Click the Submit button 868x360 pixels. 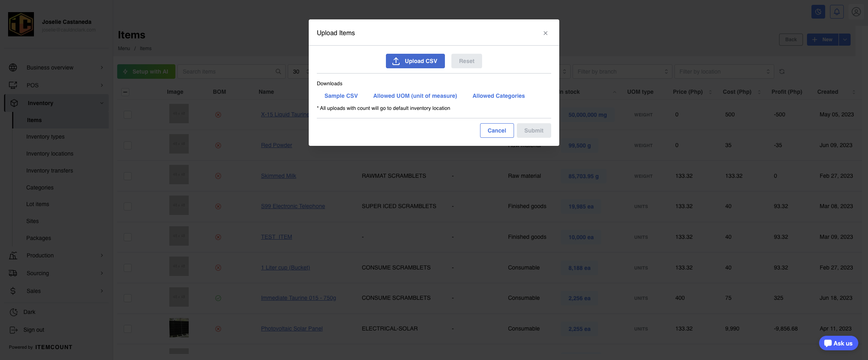533,131
